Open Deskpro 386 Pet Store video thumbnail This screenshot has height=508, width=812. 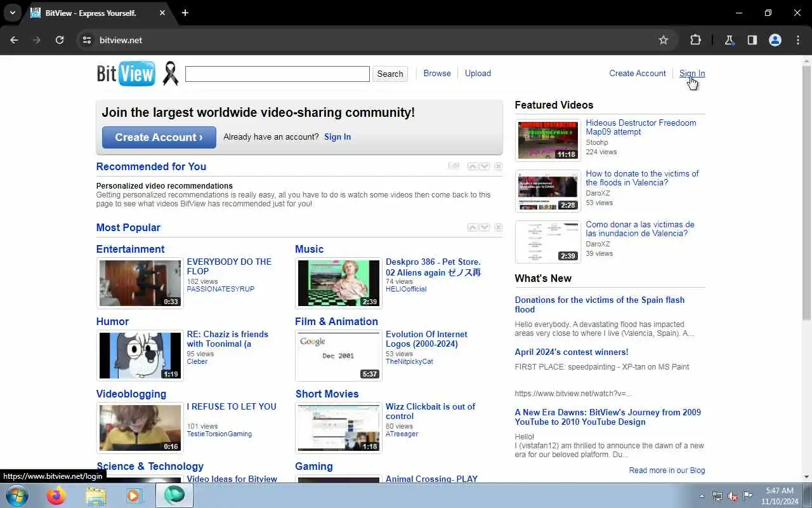coord(339,283)
